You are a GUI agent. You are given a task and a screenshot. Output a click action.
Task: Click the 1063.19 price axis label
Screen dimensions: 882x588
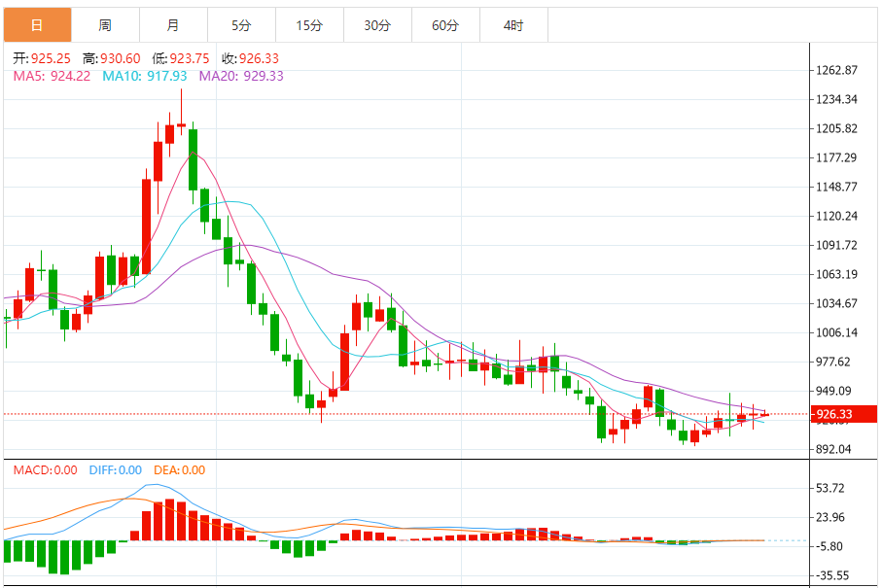tap(837, 274)
